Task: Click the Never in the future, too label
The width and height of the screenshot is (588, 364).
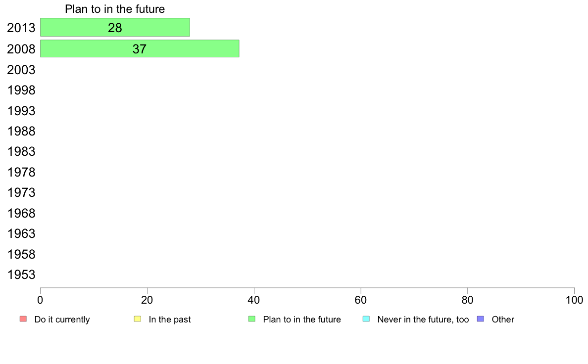Action: click(x=423, y=319)
